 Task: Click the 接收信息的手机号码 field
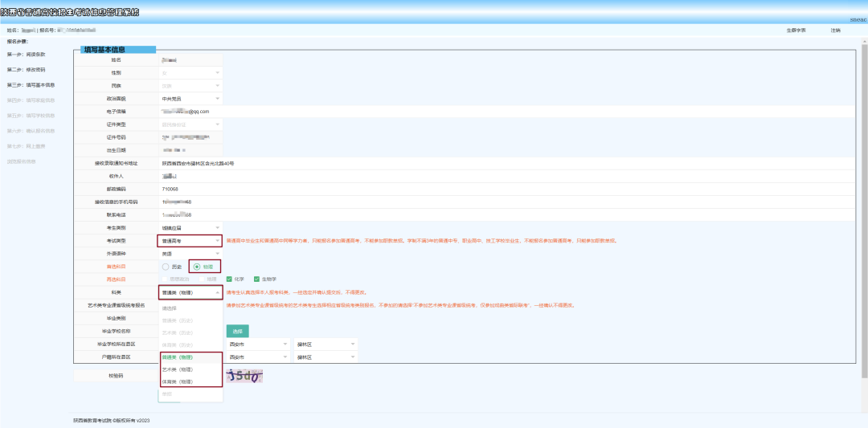coord(507,202)
